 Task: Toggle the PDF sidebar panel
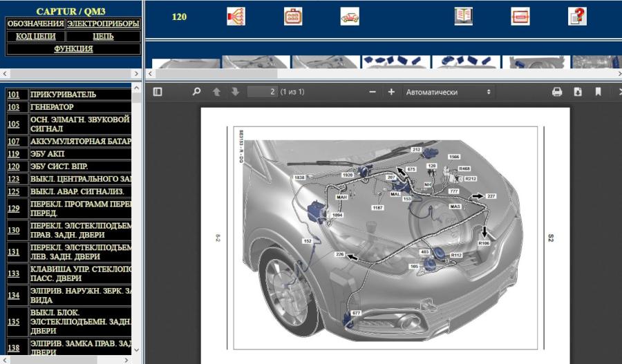(158, 92)
